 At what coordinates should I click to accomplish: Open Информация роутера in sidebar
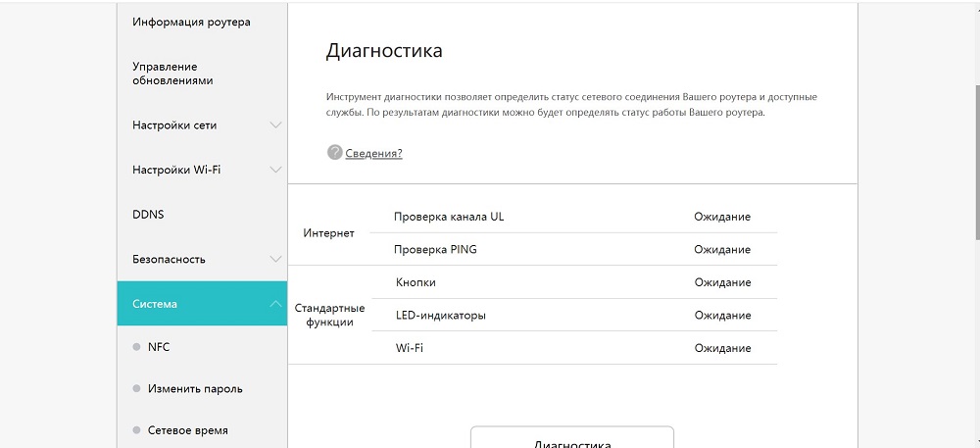point(191,23)
